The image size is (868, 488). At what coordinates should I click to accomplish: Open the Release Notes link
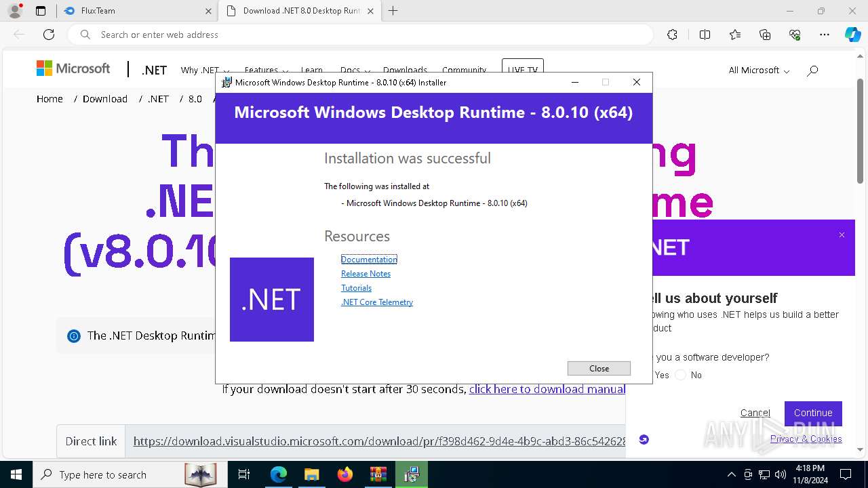click(x=366, y=274)
